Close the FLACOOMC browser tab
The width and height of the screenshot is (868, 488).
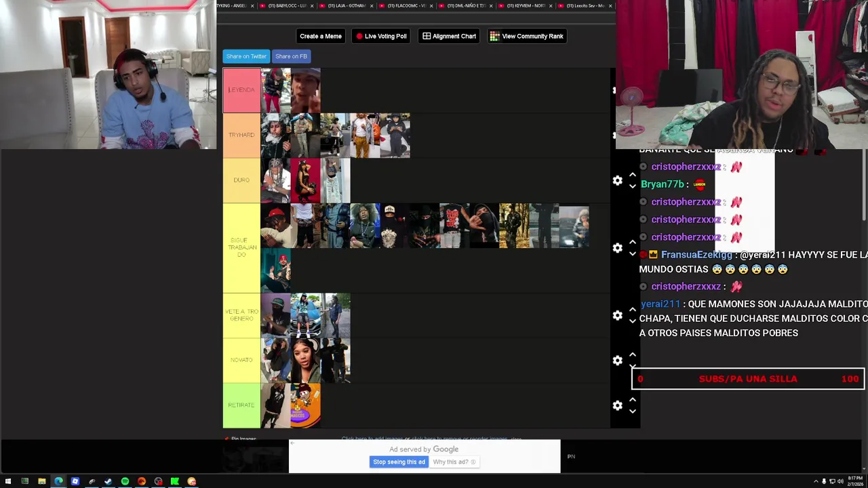pyautogui.click(x=431, y=5)
